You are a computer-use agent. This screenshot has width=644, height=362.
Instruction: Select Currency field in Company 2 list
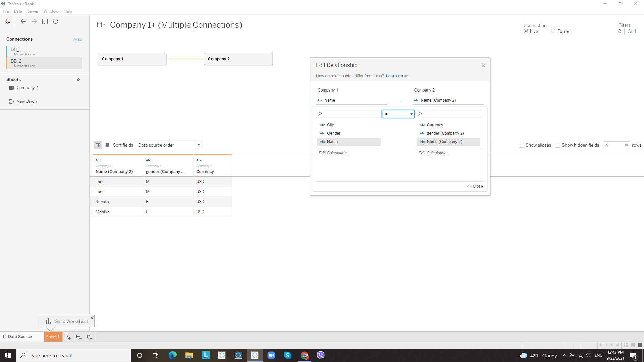(x=448, y=125)
